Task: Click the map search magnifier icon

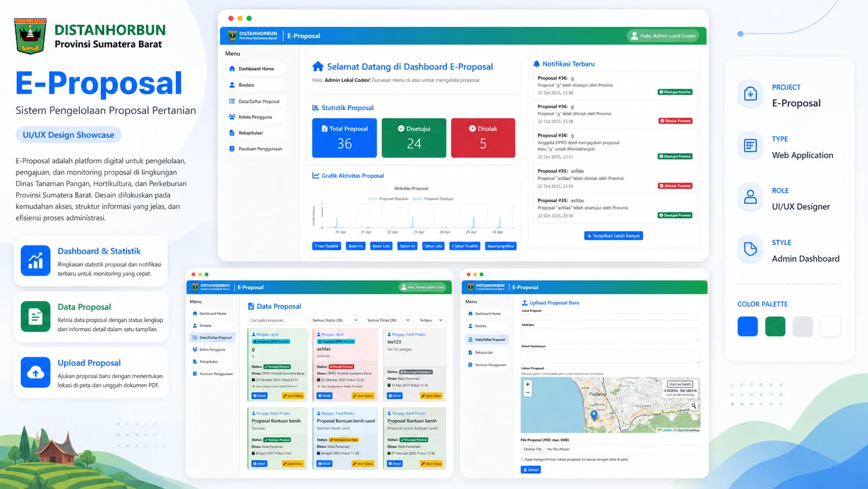Action: tap(694, 406)
